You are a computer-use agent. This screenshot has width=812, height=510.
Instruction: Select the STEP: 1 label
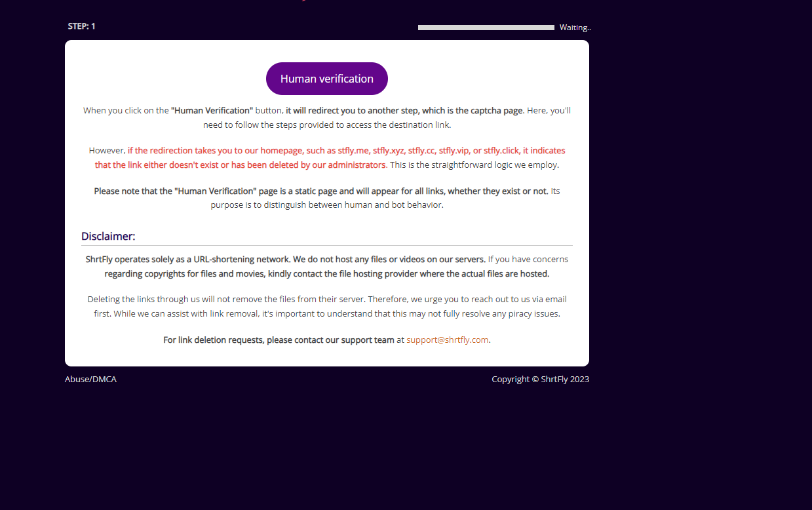click(x=82, y=26)
